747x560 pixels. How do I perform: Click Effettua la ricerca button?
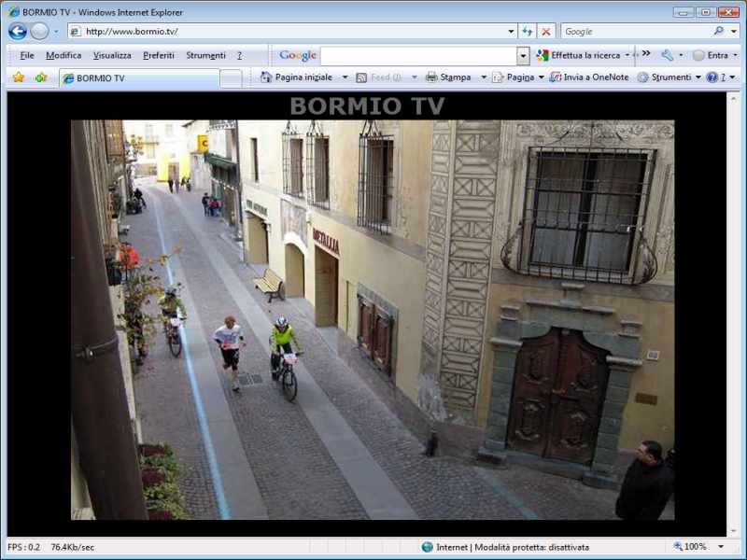578,55
